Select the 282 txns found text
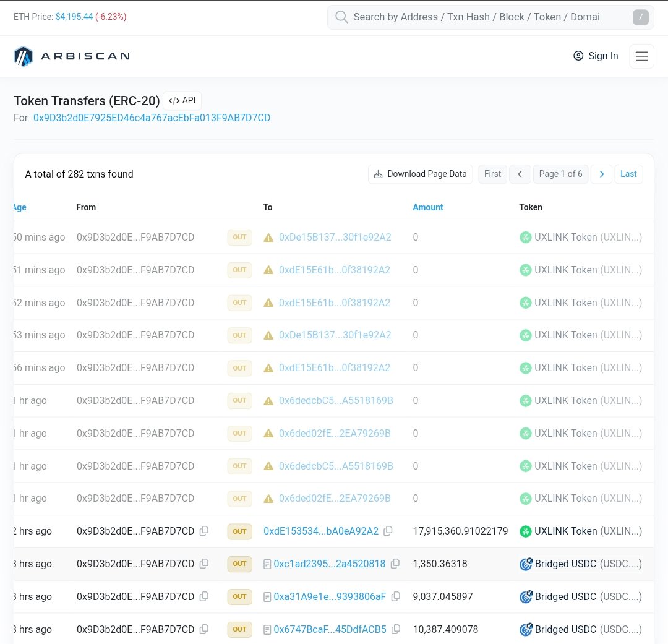Image resolution: width=668 pixels, height=644 pixels. [79, 174]
